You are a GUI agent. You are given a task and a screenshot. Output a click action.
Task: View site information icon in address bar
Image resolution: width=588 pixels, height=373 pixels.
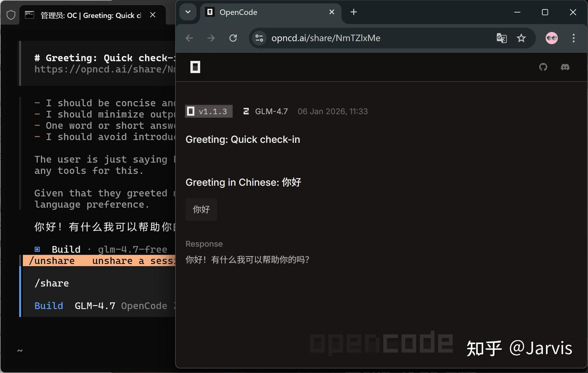click(x=259, y=38)
